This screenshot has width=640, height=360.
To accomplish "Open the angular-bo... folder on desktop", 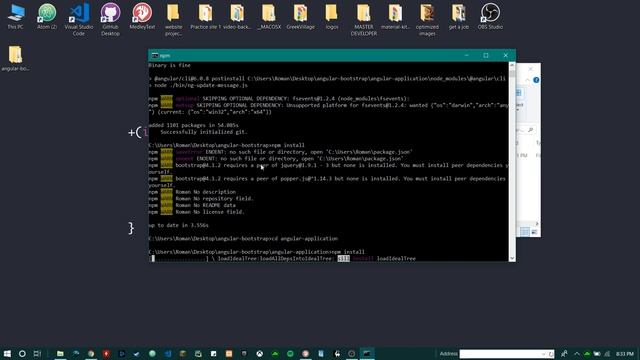I will pos(16,58).
